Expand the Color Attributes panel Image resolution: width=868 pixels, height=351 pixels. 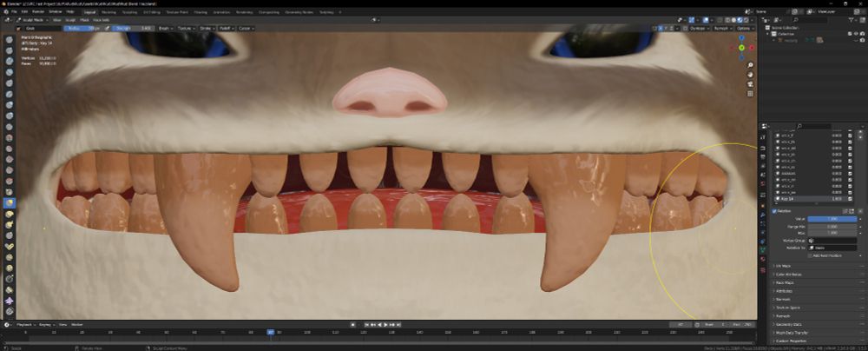coord(788,275)
